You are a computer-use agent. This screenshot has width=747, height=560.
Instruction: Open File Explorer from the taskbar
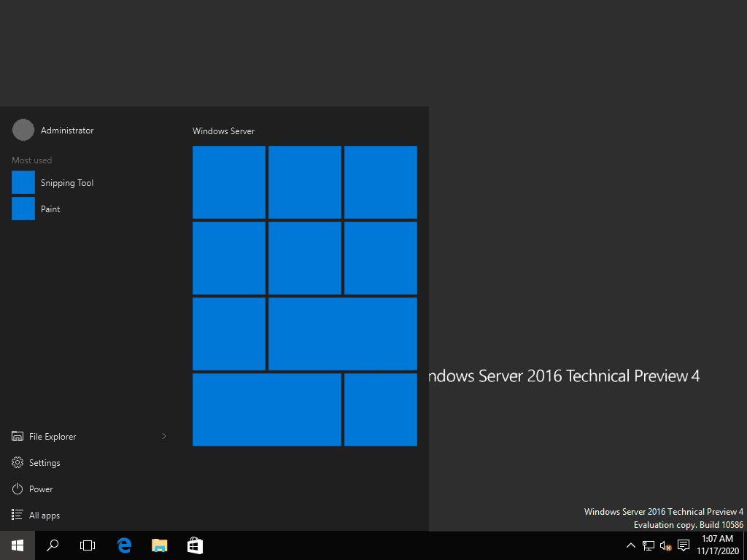159,545
